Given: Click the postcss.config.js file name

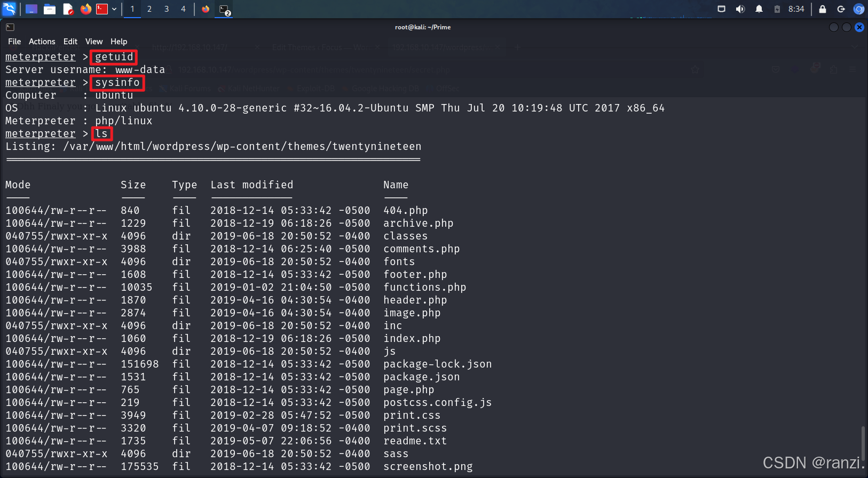Looking at the screenshot, I should tap(437, 403).
